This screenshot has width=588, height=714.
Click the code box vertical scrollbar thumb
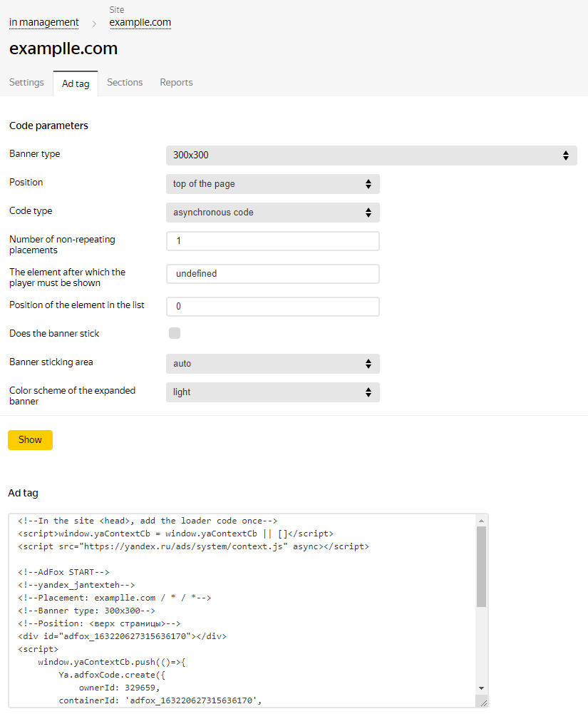tap(482, 567)
